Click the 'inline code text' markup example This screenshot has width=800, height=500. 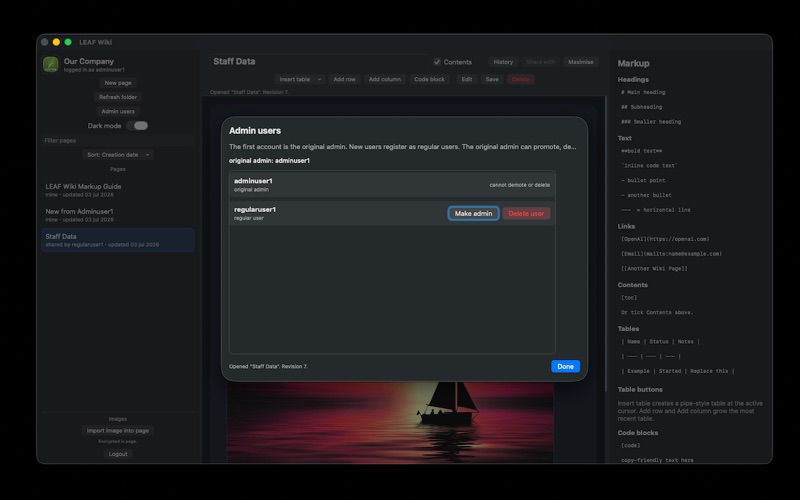click(x=649, y=165)
